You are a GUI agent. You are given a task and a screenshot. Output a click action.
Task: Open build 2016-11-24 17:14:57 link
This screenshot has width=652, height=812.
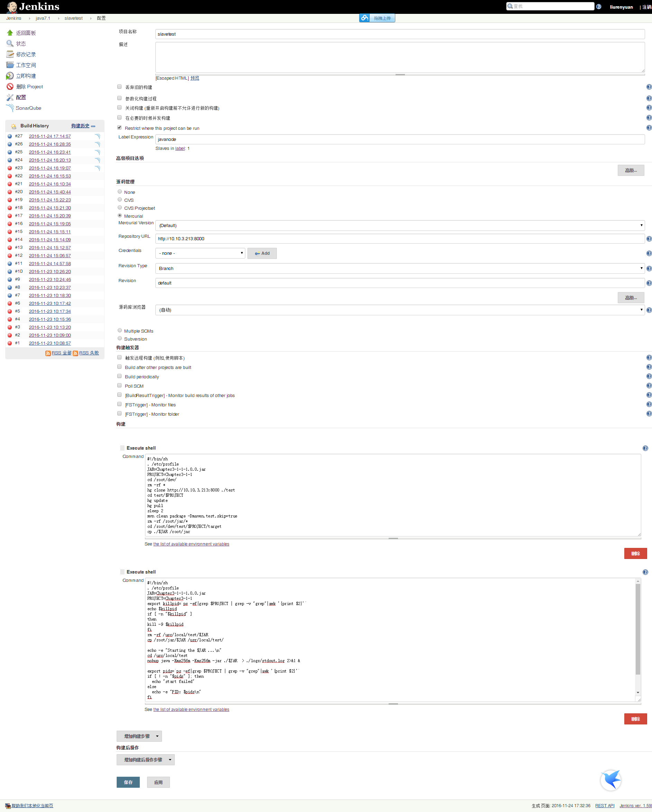[50, 136]
